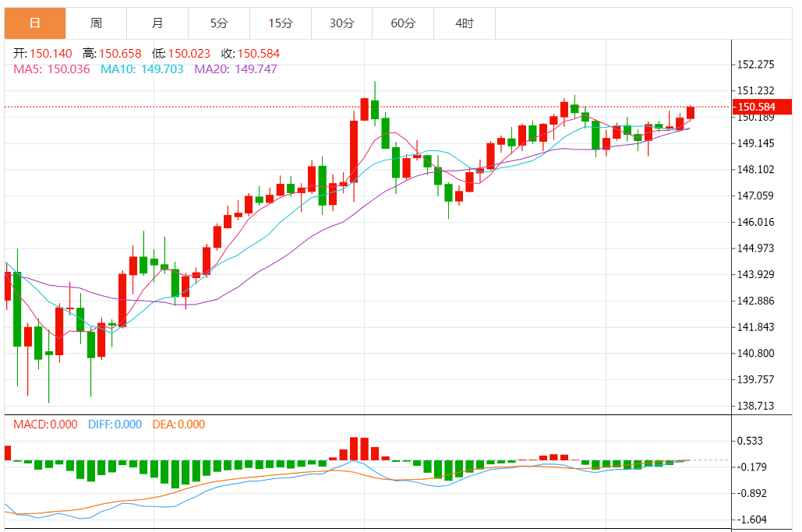The height and width of the screenshot is (532, 802).
Task: Switch to the 周 weekly tab
Action: pyautogui.click(x=96, y=23)
